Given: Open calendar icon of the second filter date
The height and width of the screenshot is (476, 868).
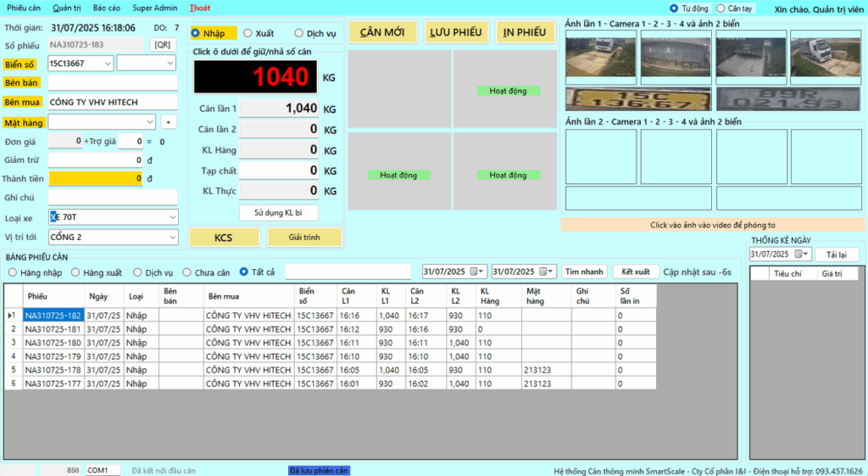Looking at the screenshot, I should coord(550,272).
